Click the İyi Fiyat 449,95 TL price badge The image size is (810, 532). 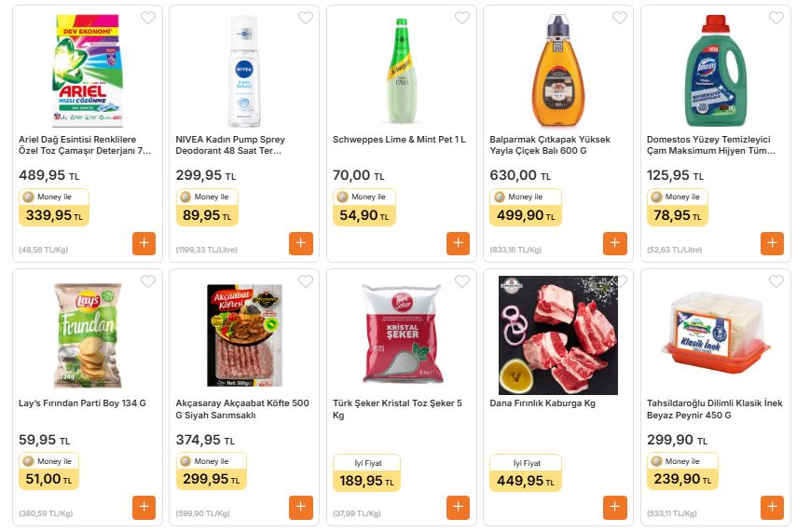[526, 473]
